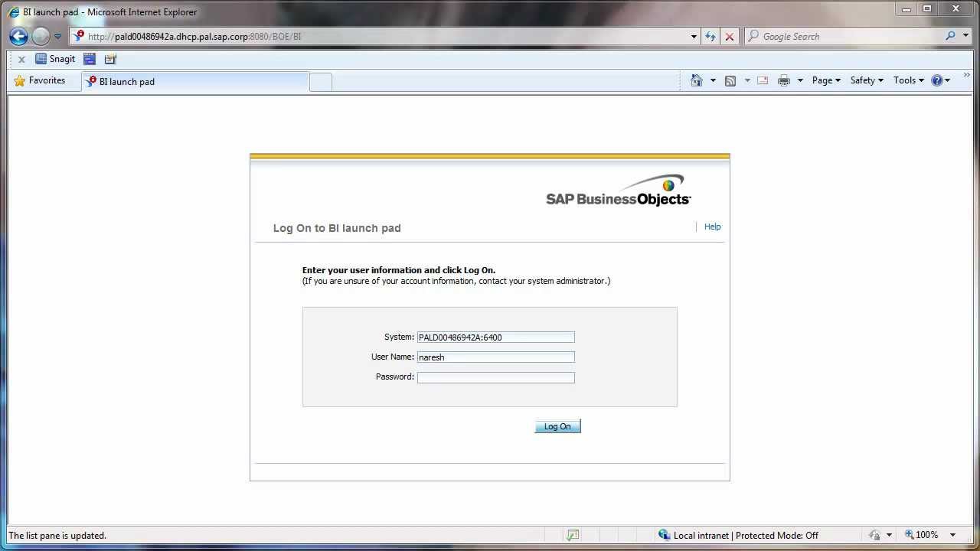Open the search provider dropdown arrow
980x551 pixels.
click(965, 36)
